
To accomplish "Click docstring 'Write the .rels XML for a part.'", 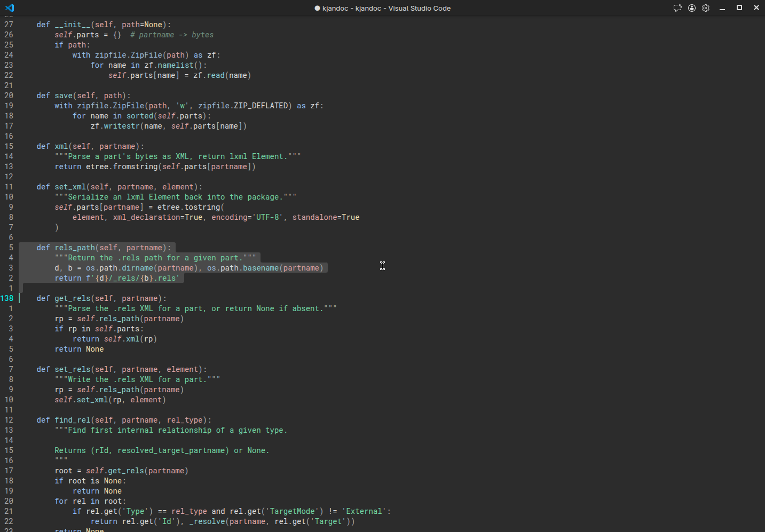I will click(x=137, y=379).
